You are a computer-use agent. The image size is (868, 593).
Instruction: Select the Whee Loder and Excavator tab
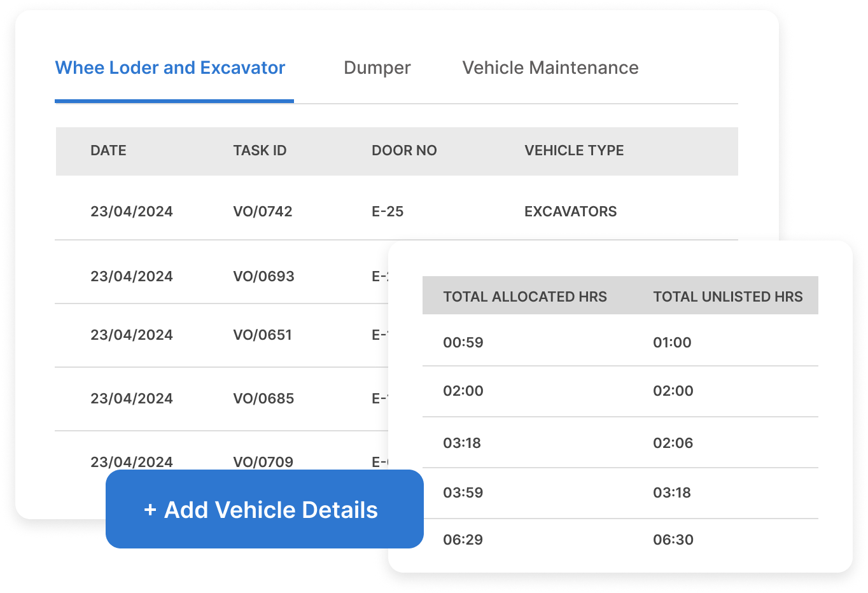169,67
